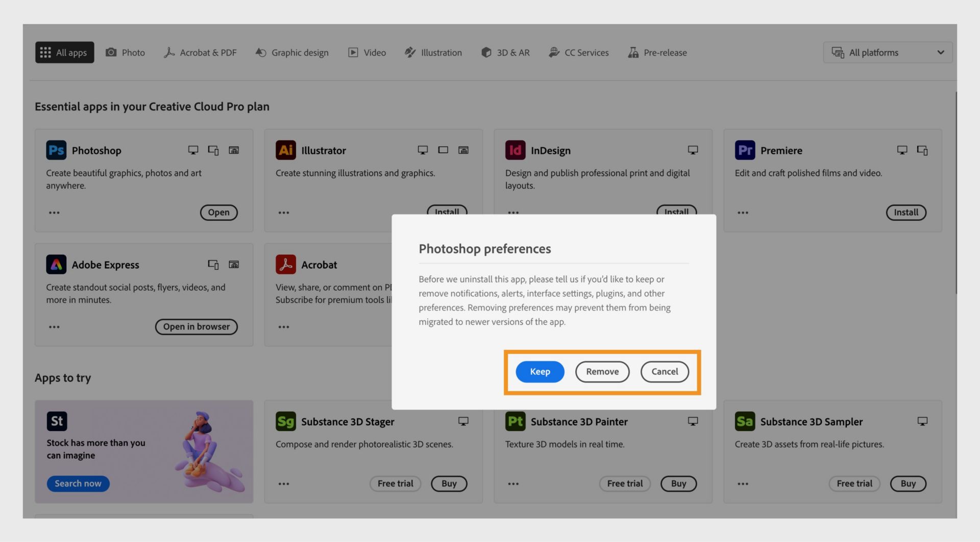This screenshot has width=980, height=542.
Task: Switch to CC Services category
Action: [579, 52]
